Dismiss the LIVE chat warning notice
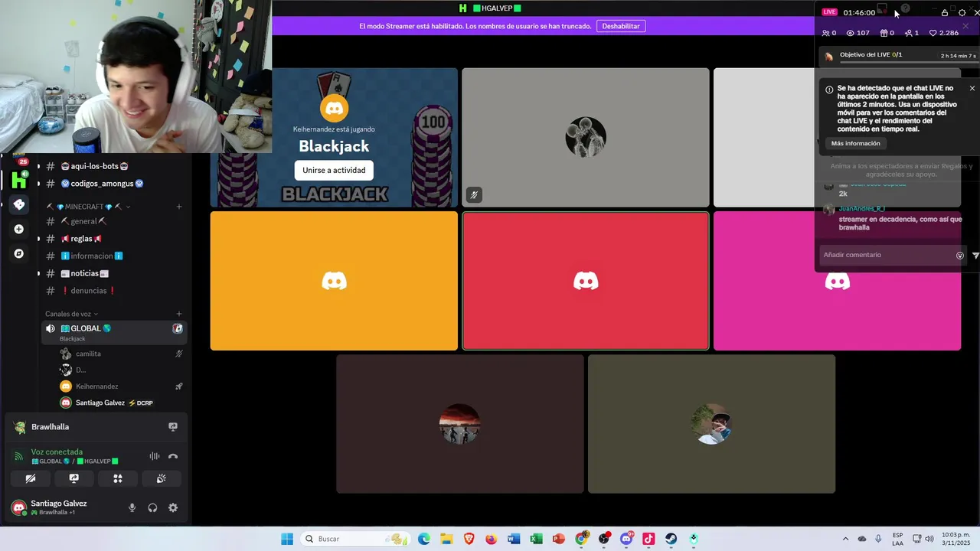980x551 pixels. [972, 89]
